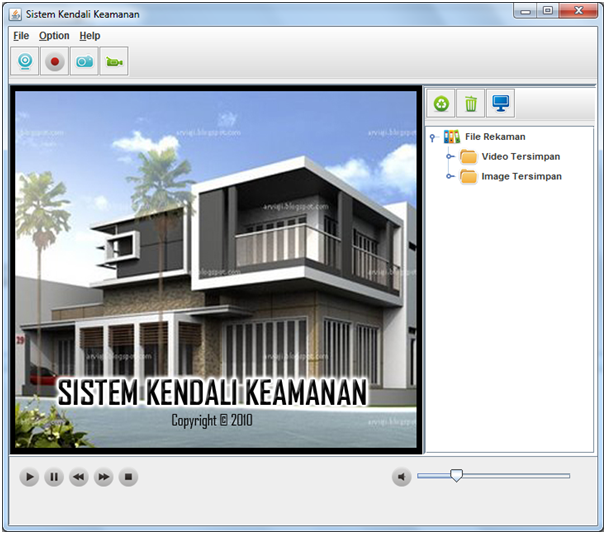Click the fast forward button
The image size is (606, 534).
tap(103, 478)
